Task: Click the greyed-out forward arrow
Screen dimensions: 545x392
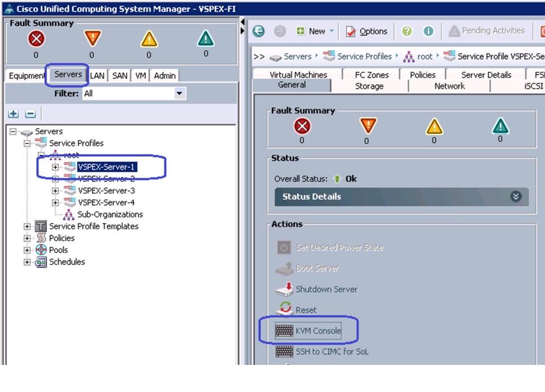Action: [x=279, y=31]
